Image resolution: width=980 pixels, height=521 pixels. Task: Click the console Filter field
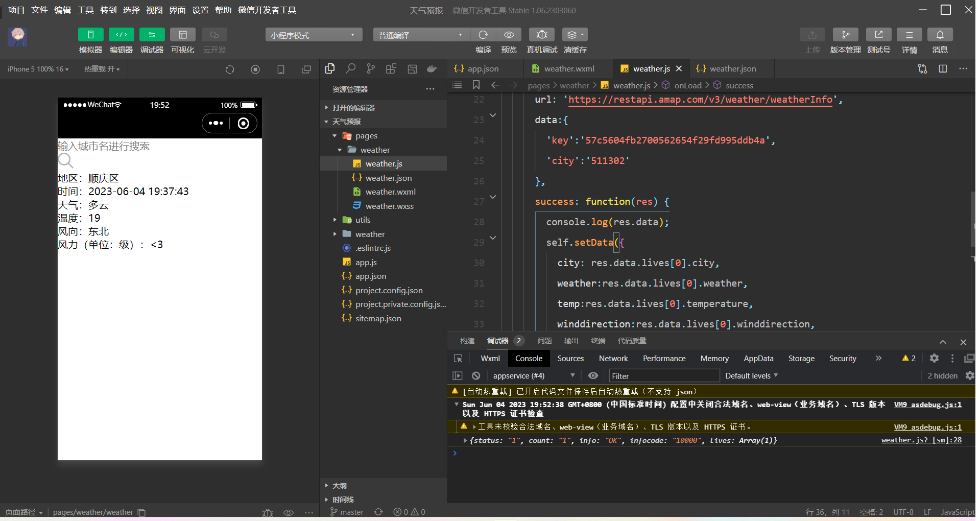[663, 376]
